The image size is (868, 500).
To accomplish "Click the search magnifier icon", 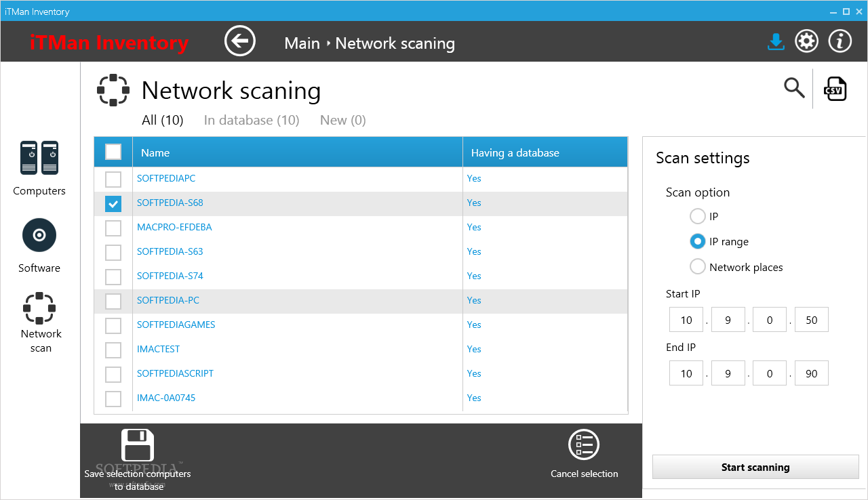I will [794, 88].
